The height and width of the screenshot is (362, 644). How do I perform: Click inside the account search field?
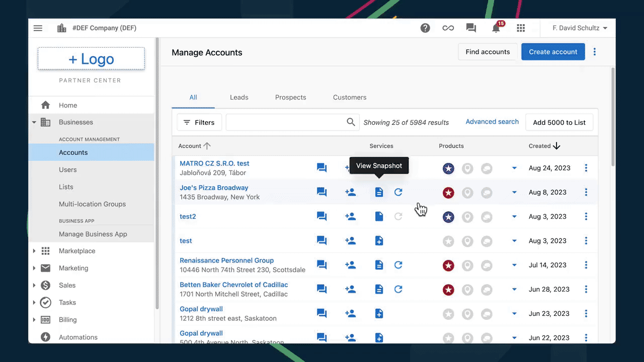287,122
